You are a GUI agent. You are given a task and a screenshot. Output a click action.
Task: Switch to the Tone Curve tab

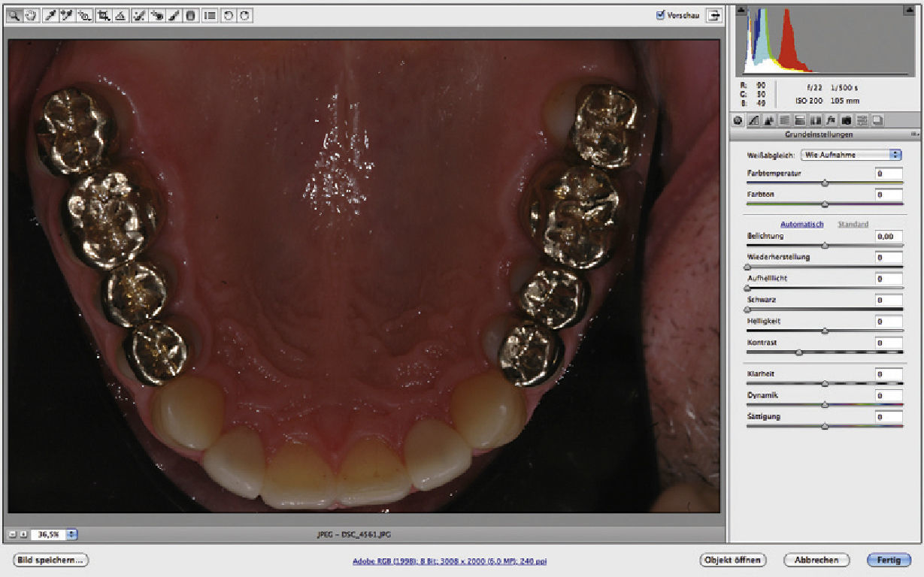click(x=753, y=120)
